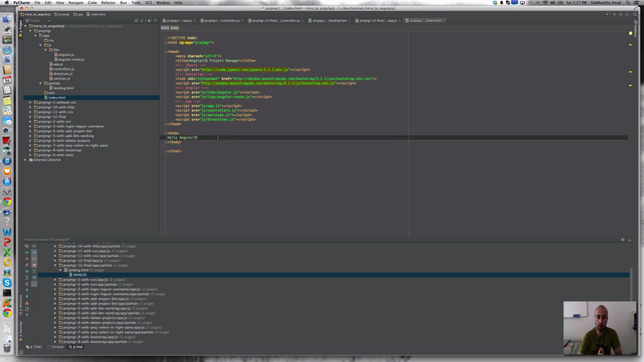Click the body breadcrumb above the editor
644x362 pixels.
[x=175, y=28]
